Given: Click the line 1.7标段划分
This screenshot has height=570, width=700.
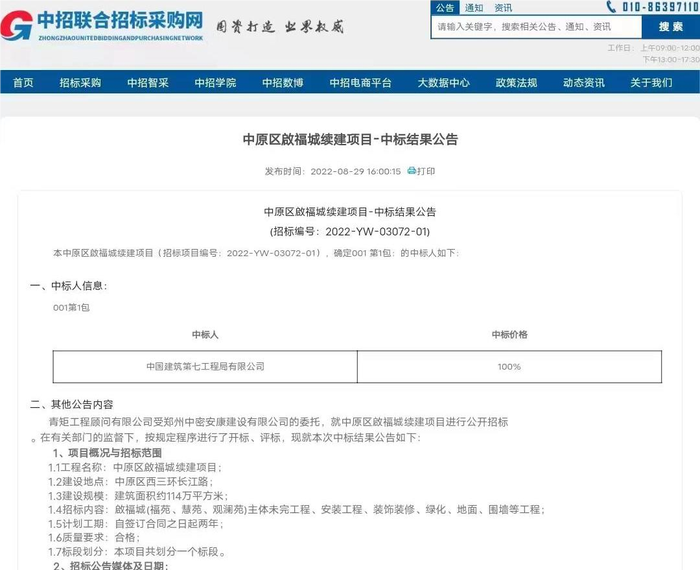Looking at the screenshot, I should [138, 552].
